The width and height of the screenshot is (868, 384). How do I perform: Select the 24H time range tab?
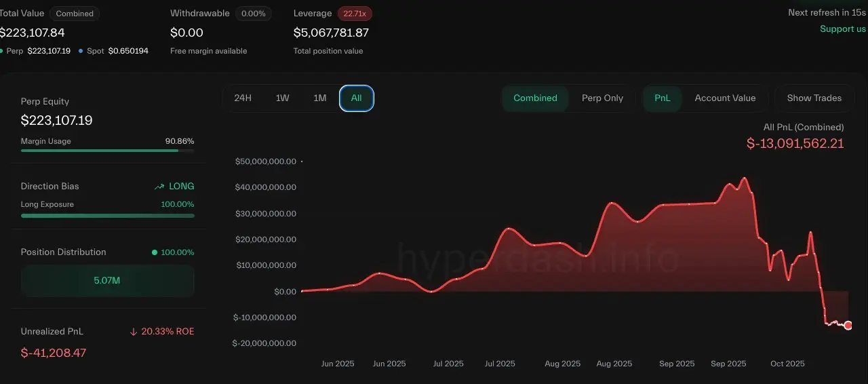point(243,98)
